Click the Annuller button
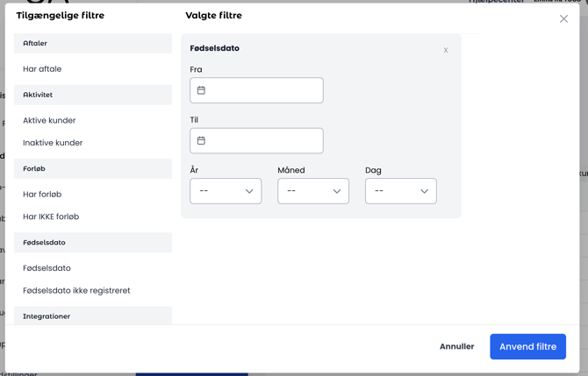 [x=456, y=347]
